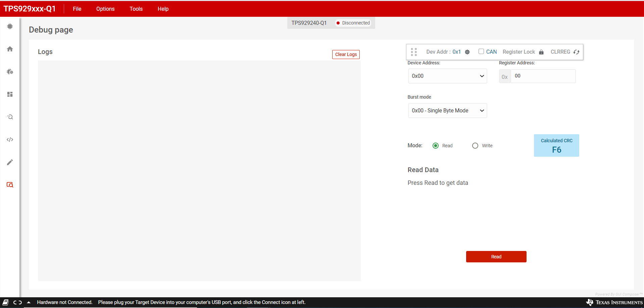Screen dimensions: 644x308
Task: Click the Register Address input field
Action: coord(543,76)
